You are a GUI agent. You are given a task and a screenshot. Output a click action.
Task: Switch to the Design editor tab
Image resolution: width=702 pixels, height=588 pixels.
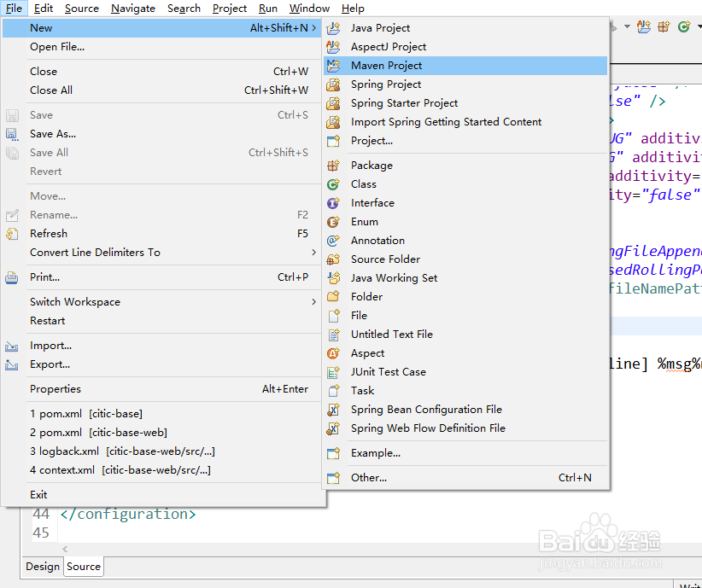point(43,567)
